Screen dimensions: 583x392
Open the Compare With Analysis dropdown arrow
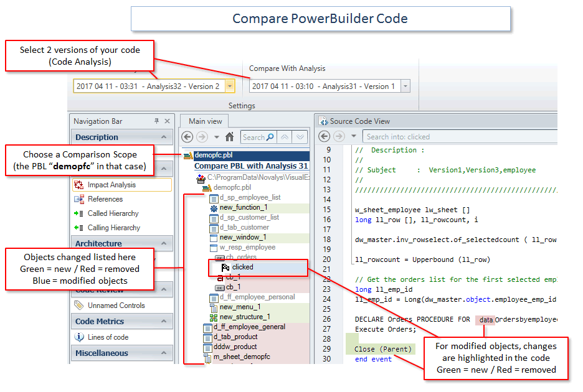pyautogui.click(x=405, y=86)
